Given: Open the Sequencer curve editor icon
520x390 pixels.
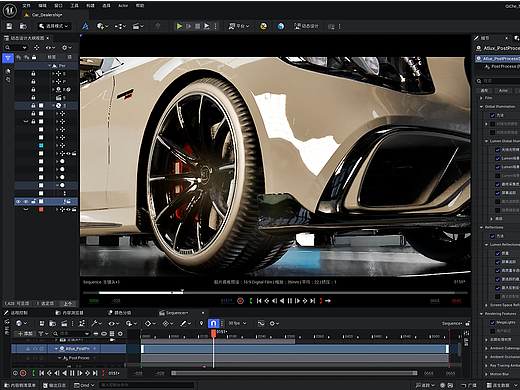Looking at the screenshot, I should pyautogui.click(x=261, y=323).
